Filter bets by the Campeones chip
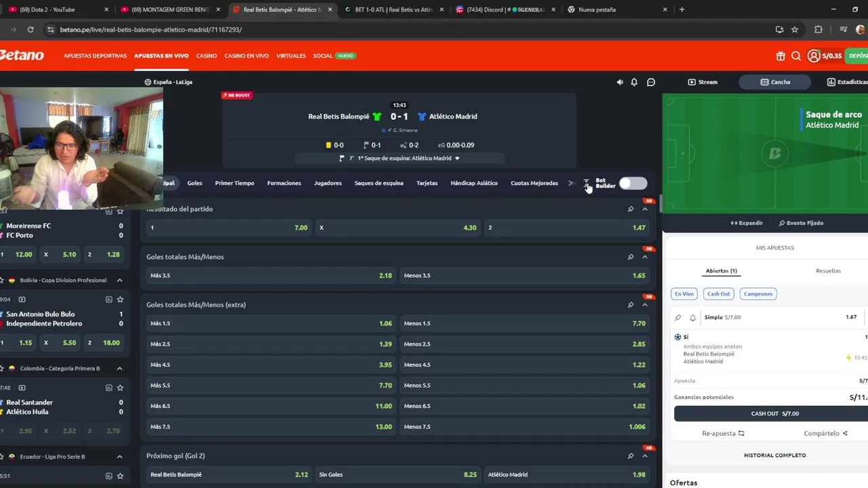The image size is (868, 488). pos(758,293)
